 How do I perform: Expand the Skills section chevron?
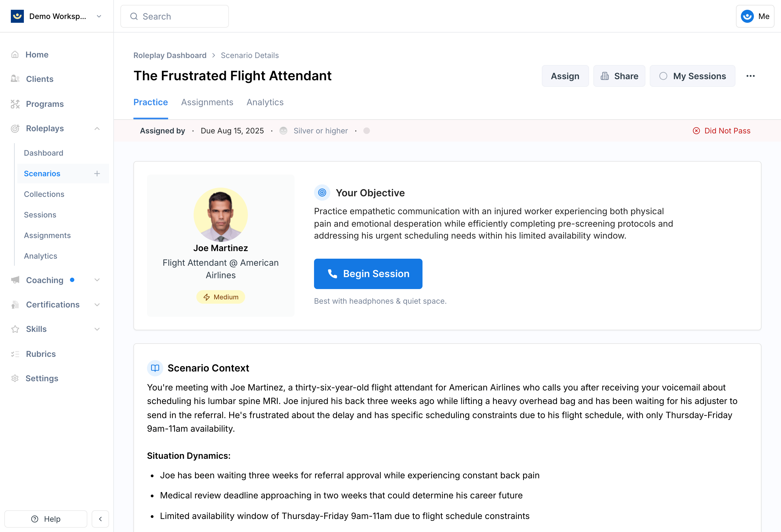click(x=97, y=329)
